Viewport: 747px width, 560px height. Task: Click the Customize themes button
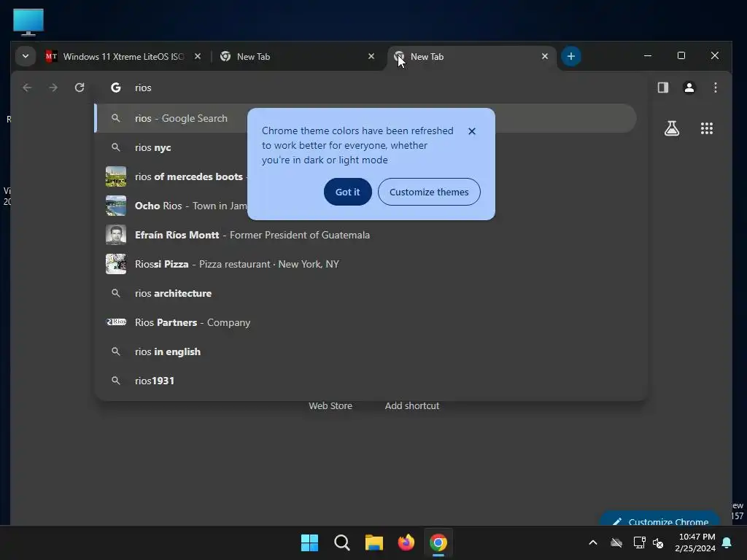tap(429, 192)
